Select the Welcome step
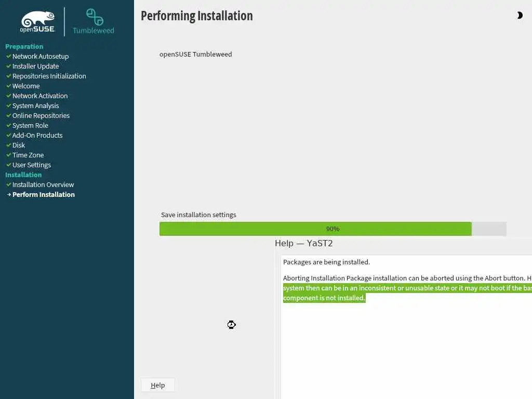532x399 pixels. tap(26, 86)
